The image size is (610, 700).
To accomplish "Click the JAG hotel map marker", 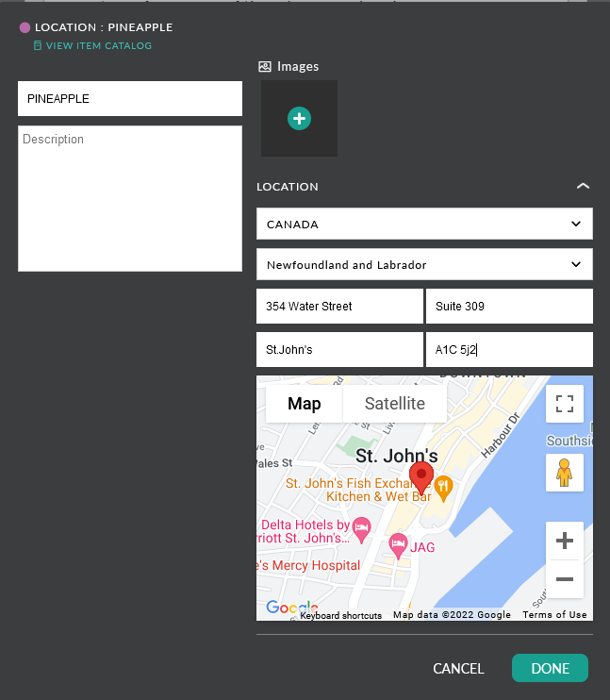I will point(398,545).
